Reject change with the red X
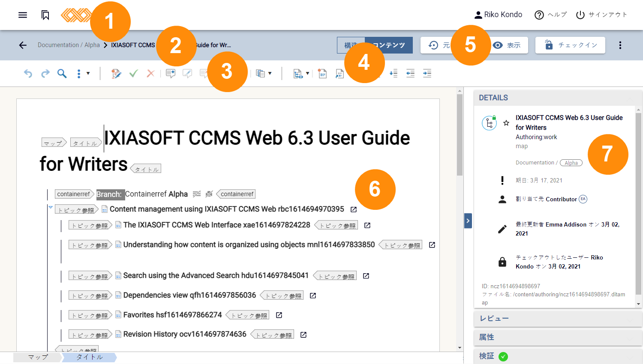643x364 pixels. 150,74
